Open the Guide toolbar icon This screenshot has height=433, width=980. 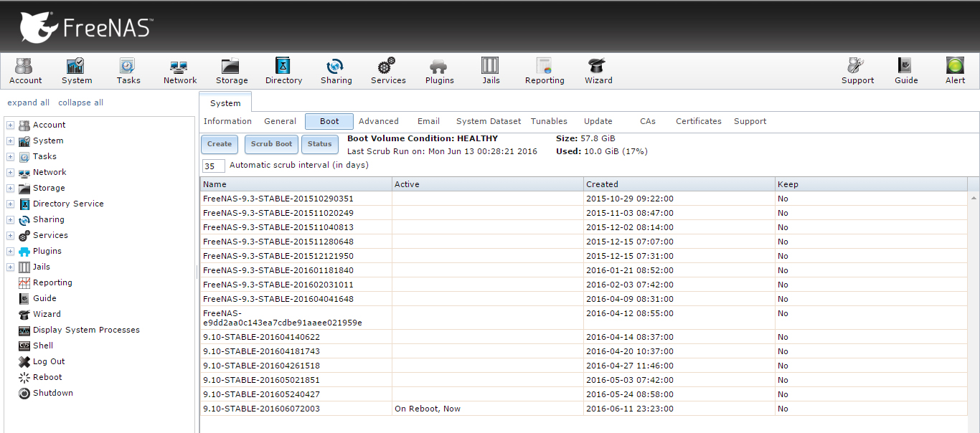[906, 71]
